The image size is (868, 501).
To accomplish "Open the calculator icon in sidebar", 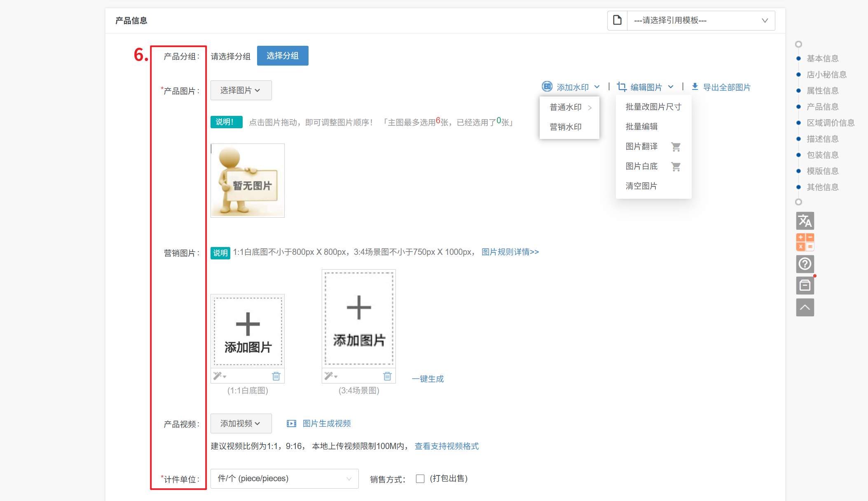I will tap(805, 242).
